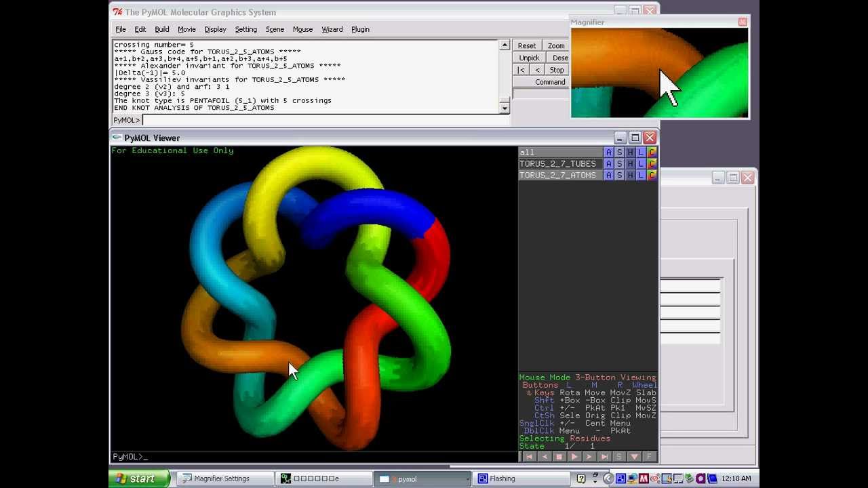Click the Zoom button
868x488 pixels.
(556, 45)
